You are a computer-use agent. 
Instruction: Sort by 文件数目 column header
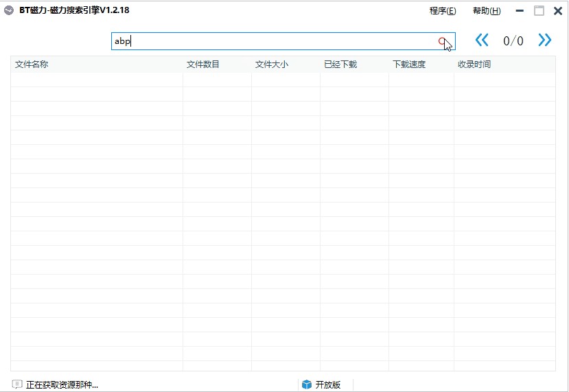point(203,65)
